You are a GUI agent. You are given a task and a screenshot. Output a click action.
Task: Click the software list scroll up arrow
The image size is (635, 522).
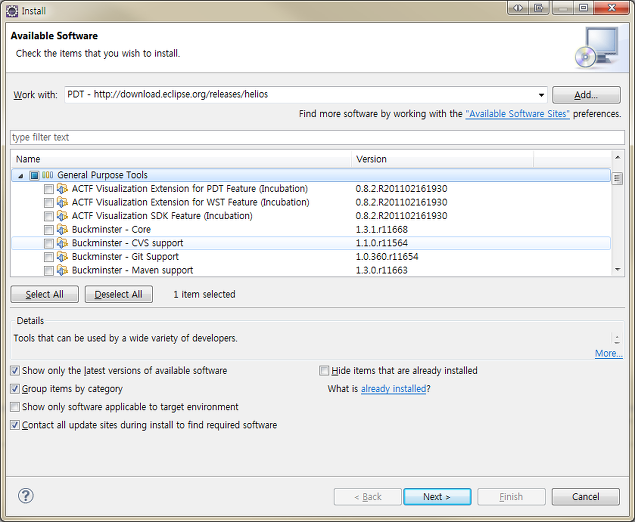pos(617,157)
